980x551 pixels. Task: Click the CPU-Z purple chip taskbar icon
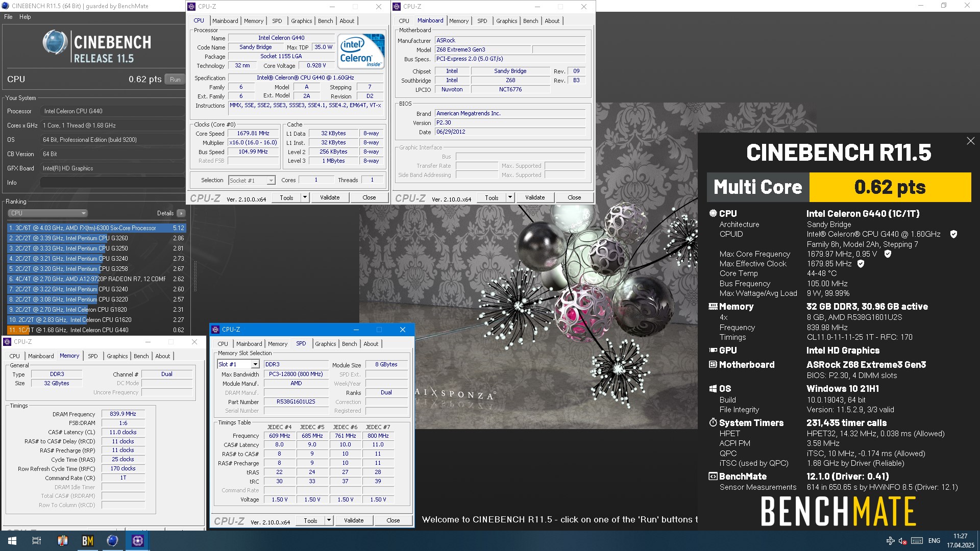tap(137, 541)
